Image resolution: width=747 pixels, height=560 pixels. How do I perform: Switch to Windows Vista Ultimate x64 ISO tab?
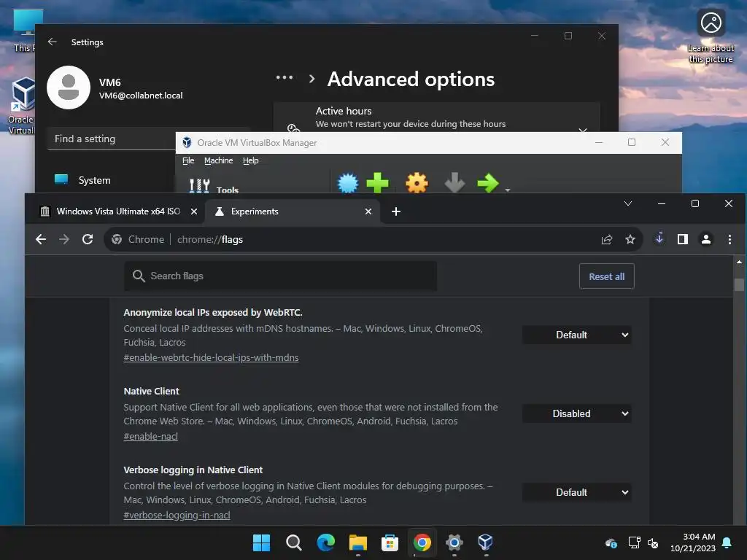(118, 211)
